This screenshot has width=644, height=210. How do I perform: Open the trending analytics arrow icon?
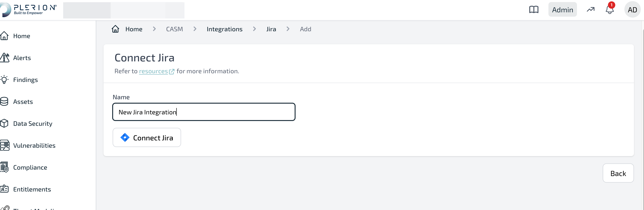[590, 10]
